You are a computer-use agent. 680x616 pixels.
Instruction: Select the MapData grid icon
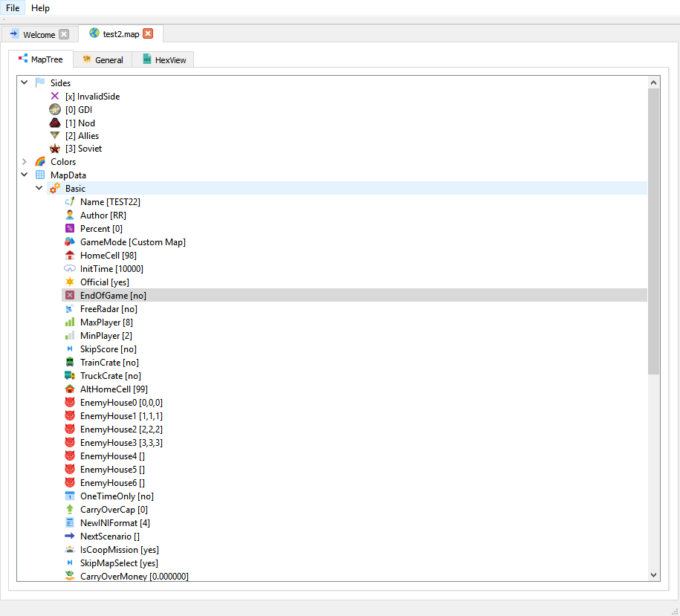[39, 175]
